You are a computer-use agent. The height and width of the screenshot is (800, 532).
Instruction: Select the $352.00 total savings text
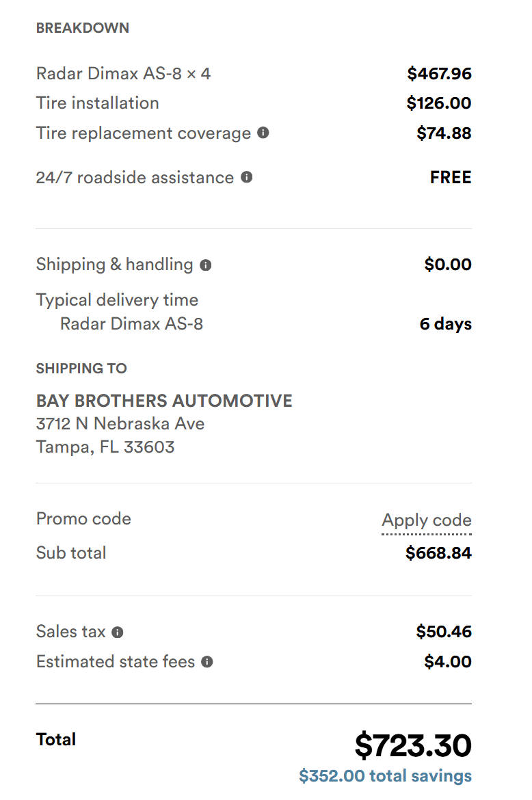click(385, 775)
